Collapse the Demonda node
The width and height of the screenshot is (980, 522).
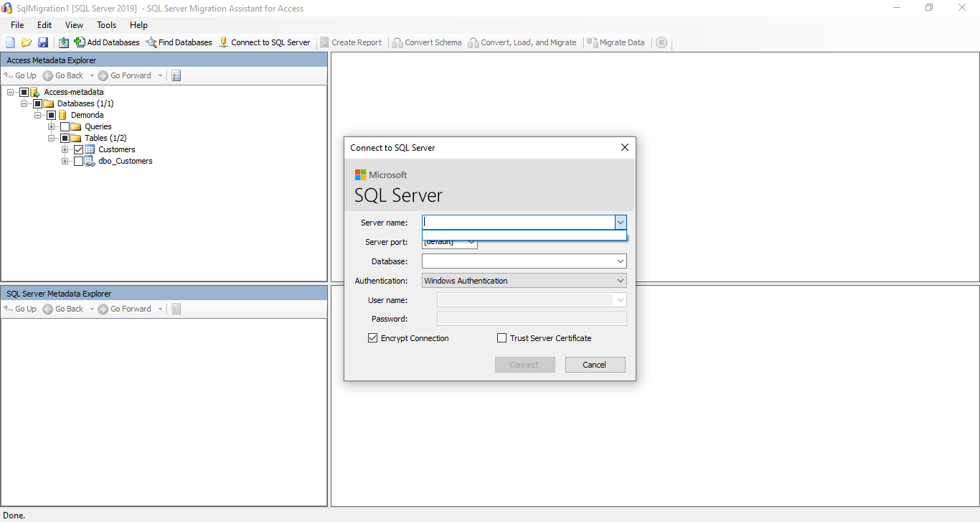pyautogui.click(x=38, y=115)
